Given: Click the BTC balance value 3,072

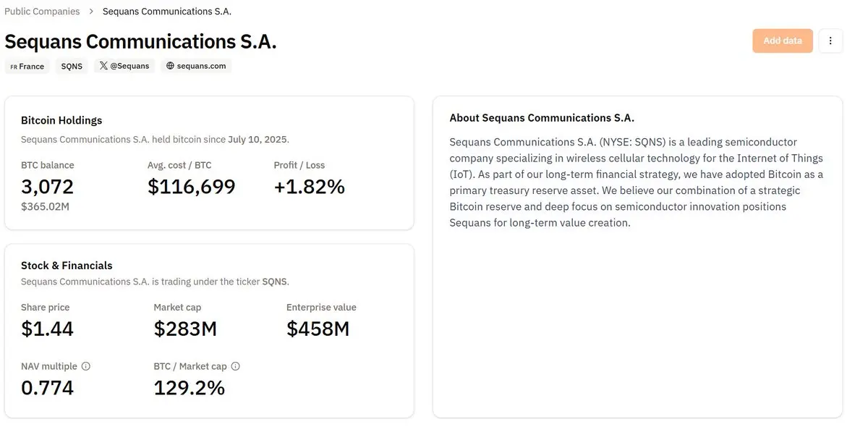Looking at the screenshot, I should 48,187.
